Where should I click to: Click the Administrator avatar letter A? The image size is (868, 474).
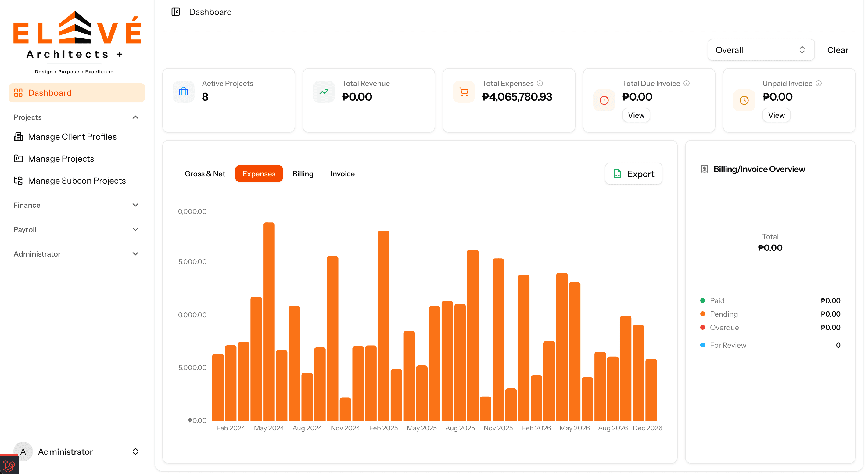(x=23, y=451)
